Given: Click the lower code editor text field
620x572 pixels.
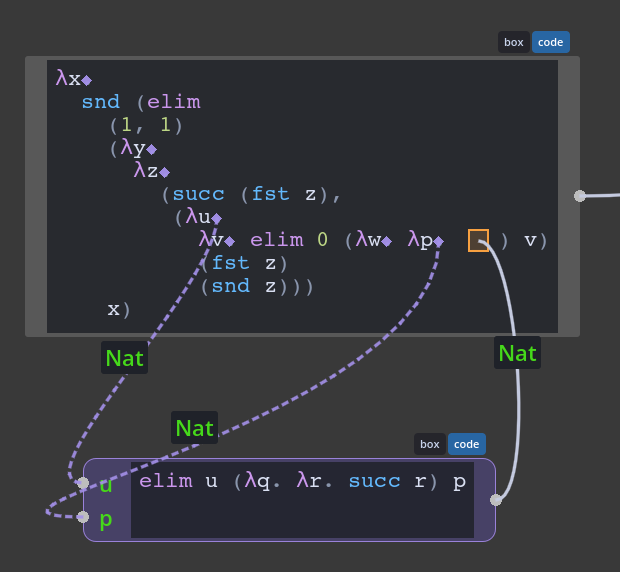Looking at the screenshot, I should pos(302,500).
